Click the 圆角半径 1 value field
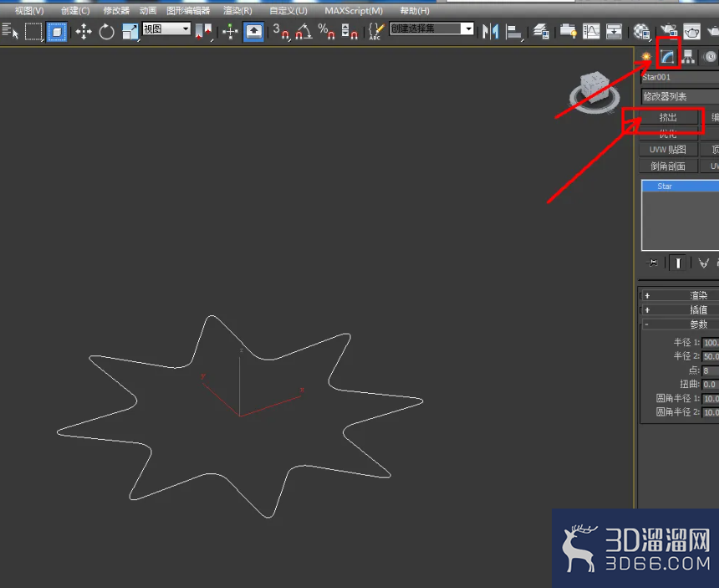The height and width of the screenshot is (588, 719). (711, 399)
